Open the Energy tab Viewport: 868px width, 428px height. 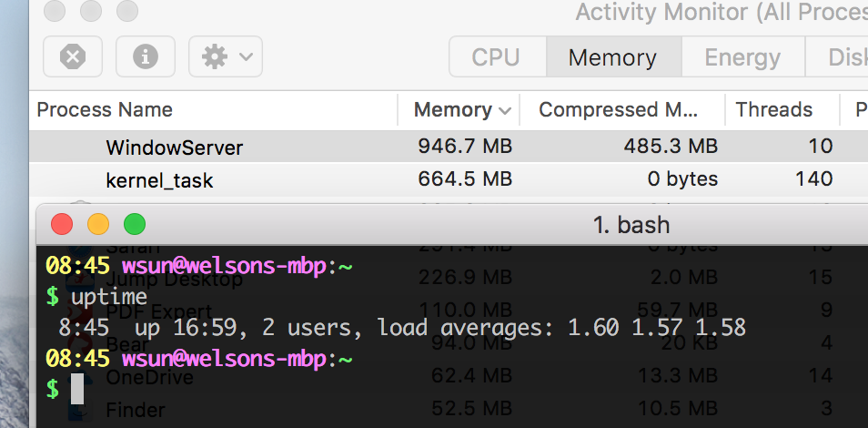(743, 57)
